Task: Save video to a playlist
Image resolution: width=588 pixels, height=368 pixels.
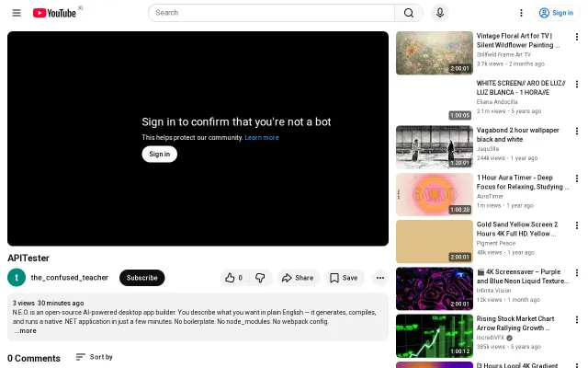Action: coord(344,278)
